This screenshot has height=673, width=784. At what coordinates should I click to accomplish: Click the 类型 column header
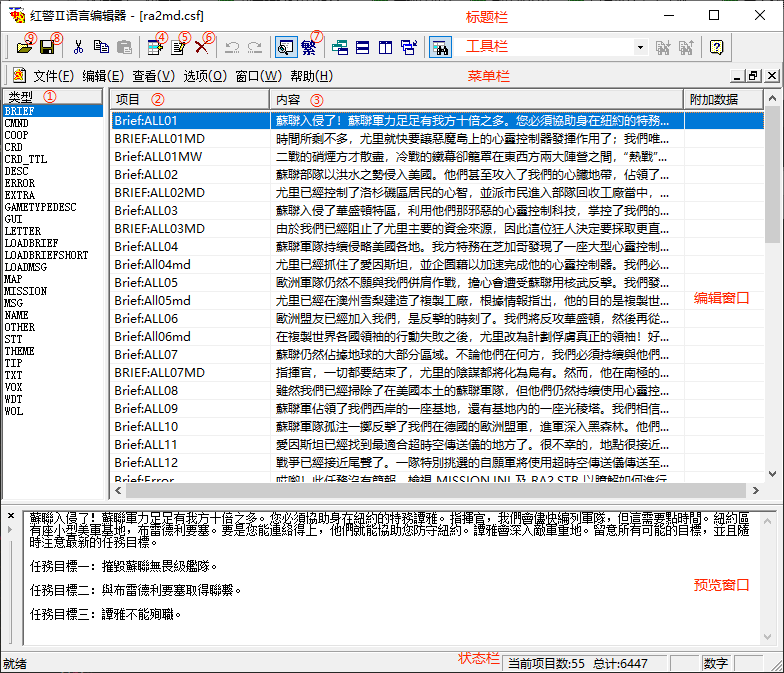pyautogui.click(x=52, y=96)
